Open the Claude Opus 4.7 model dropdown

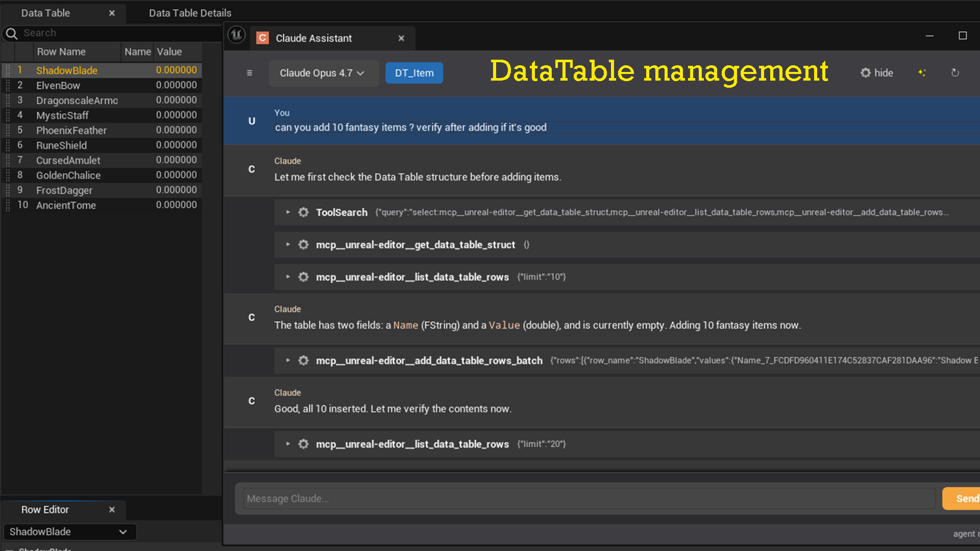(x=324, y=73)
